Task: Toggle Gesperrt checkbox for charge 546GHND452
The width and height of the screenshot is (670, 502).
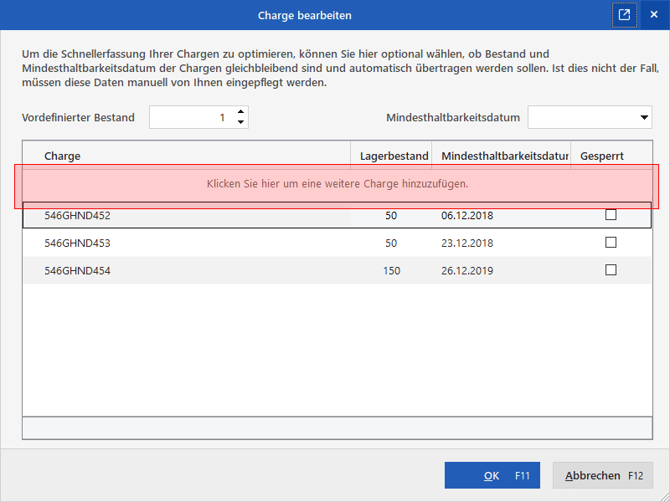Action: coord(611,214)
